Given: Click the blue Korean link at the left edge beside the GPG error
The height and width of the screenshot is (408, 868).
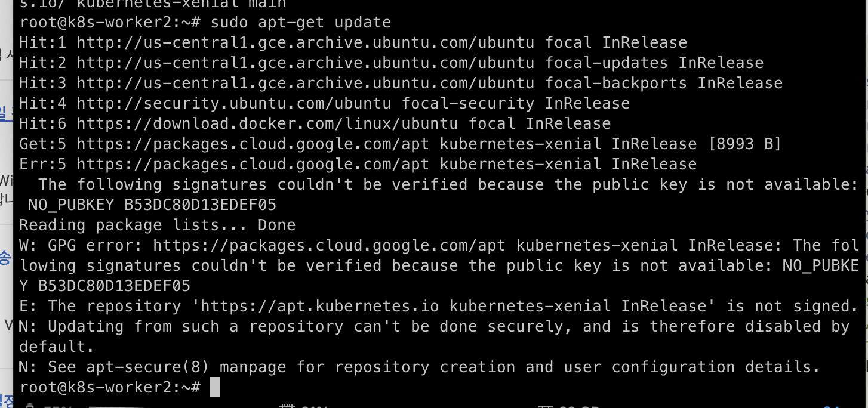Looking at the screenshot, I should pos(6,258).
